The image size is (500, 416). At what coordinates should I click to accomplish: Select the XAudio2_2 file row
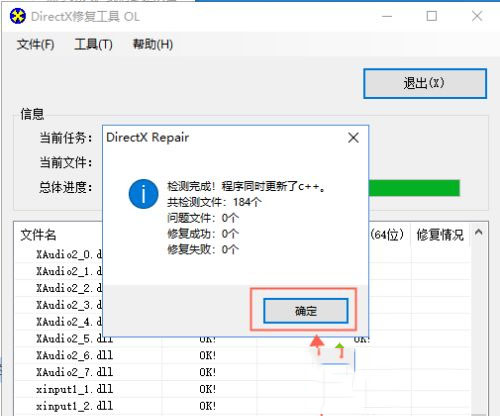click(x=69, y=288)
